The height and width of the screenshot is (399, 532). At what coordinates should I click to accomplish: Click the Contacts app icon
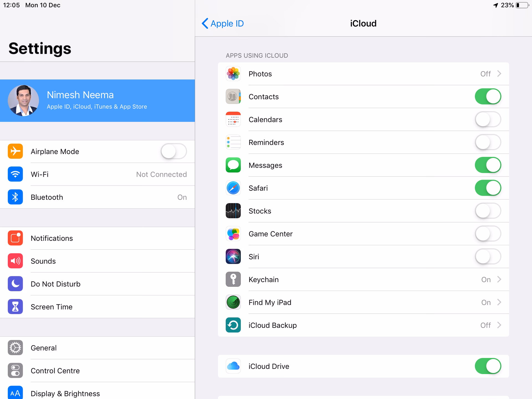click(x=233, y=96)
